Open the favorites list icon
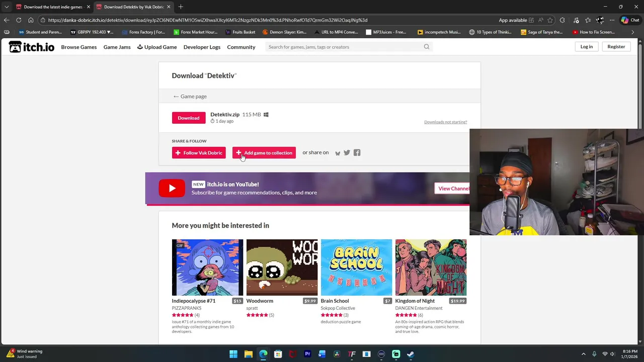The width and height of the screenshot is (644, 362). (588, 20)
